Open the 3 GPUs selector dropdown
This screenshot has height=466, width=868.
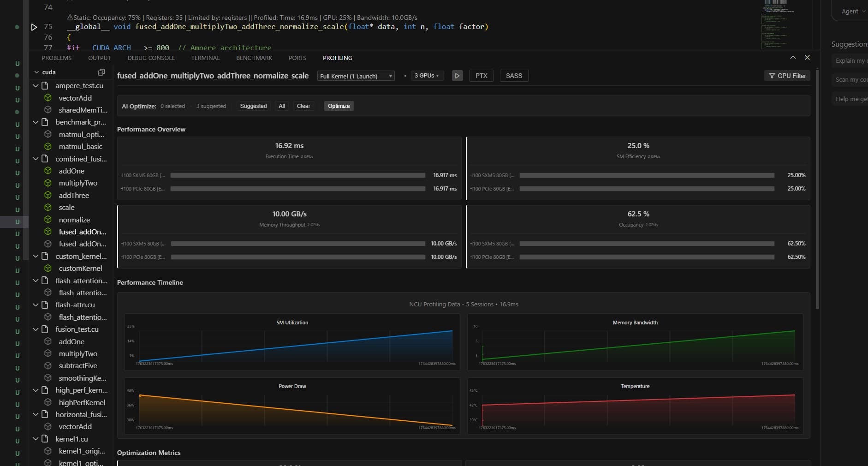pos(427,76)
